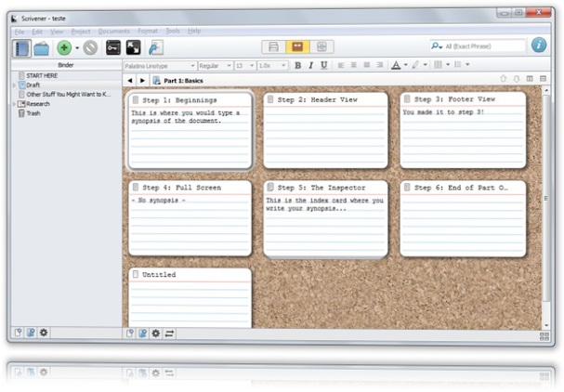Click the highlighter pen icon
The height and width of the screenshot is (392, 564).
[415, 65]
